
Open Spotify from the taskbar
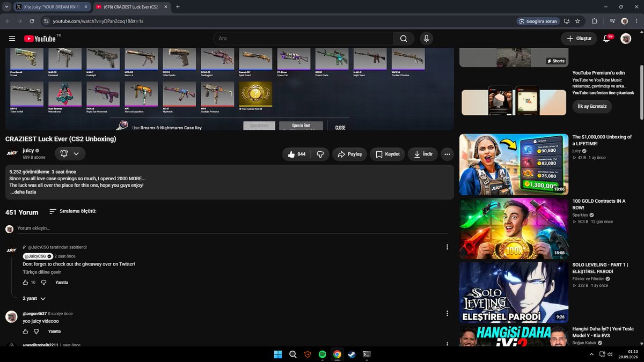(x=323, y=354)
